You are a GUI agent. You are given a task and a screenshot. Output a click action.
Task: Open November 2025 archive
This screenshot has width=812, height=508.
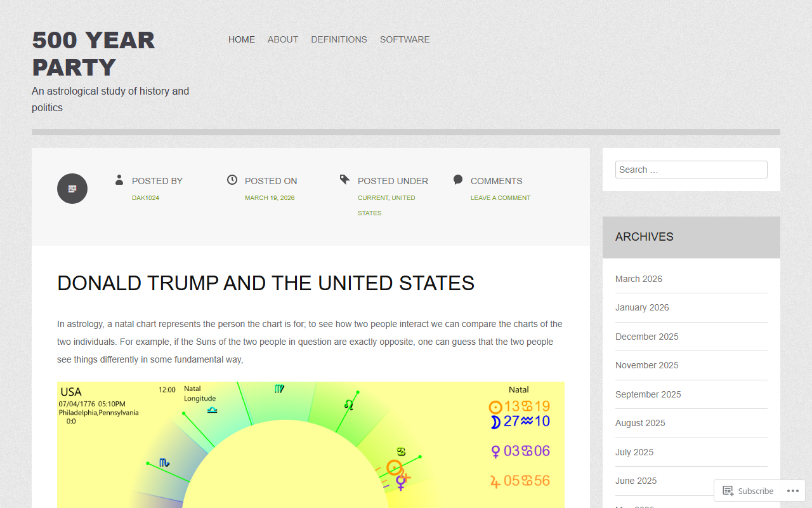[647, 365]
